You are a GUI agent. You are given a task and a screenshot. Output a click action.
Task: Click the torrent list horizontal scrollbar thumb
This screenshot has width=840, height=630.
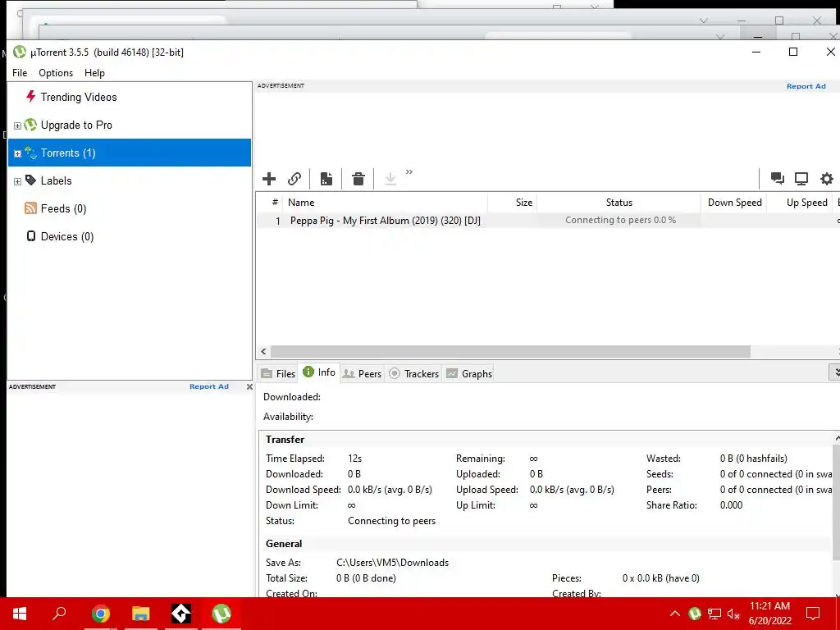click(x=510, y=351)
